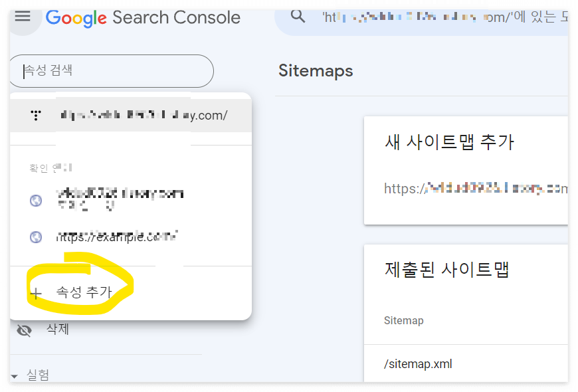Click the new sitemap URL input field
This screenshot has width=578, height=392.
[476, 189]
